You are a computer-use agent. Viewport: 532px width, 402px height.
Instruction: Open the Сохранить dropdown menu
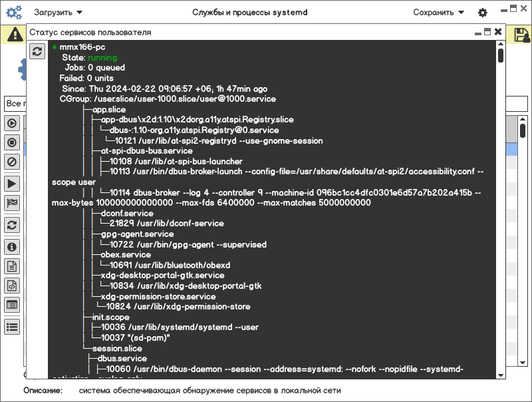[x=438, y=12]
